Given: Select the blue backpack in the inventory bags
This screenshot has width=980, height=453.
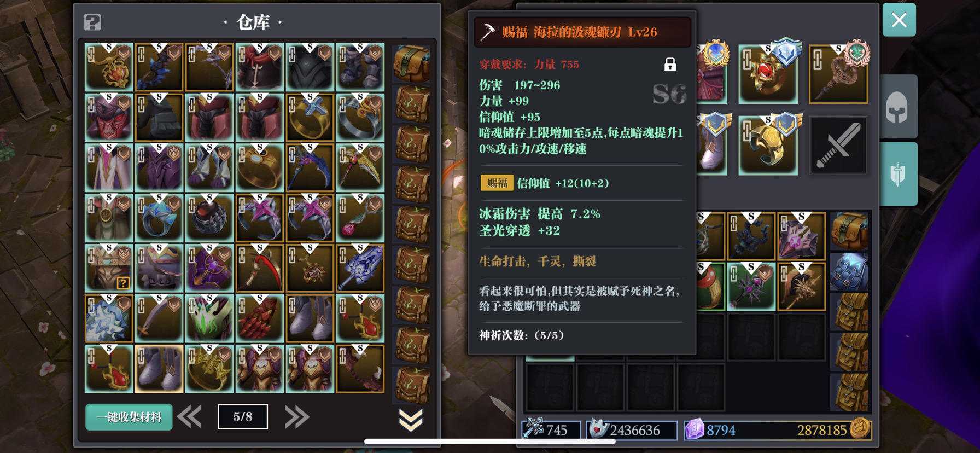Looking at the screenshot, I should (849, 271).
